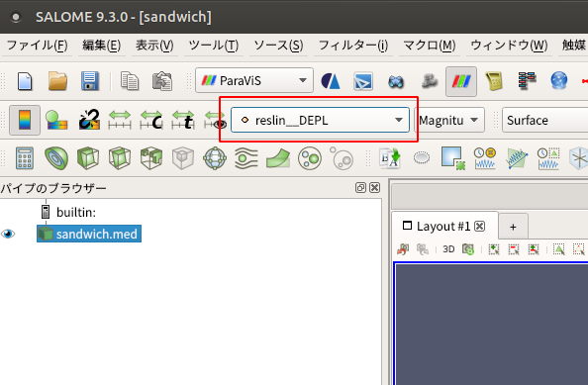Open a file with the folder icon
This screenshot has height=385, width=588.
click(57, 81)
